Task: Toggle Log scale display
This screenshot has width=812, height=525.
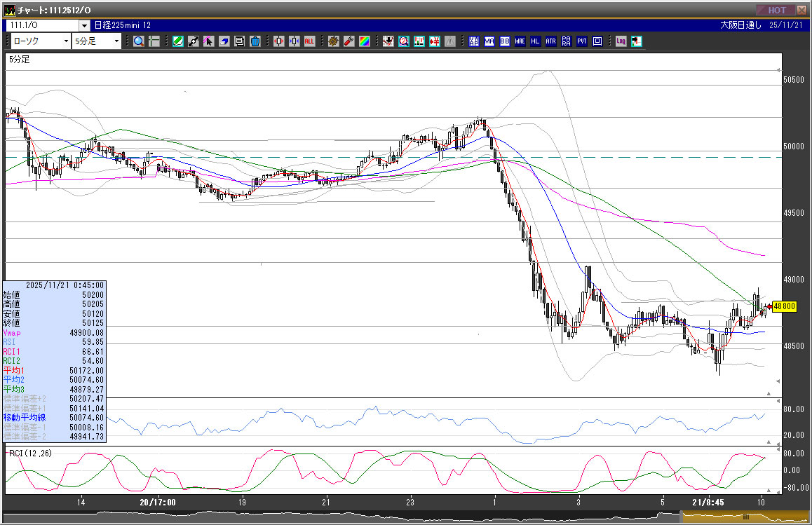Action: click(x=621, y=41)
